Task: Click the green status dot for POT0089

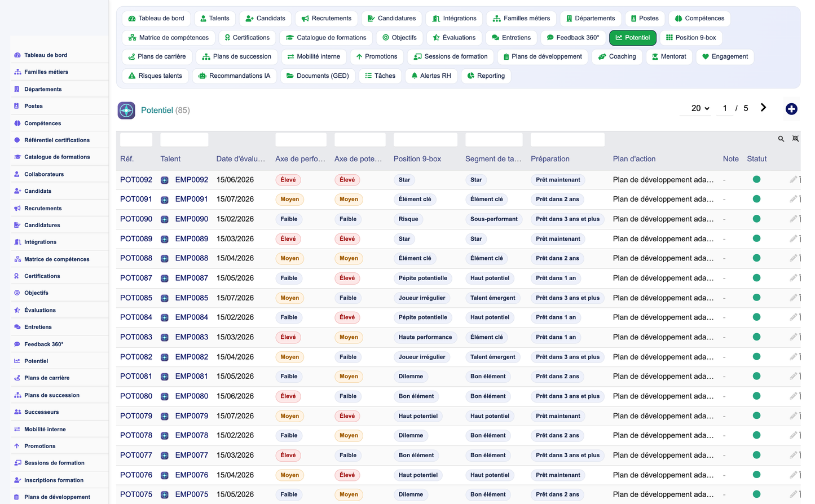Action: [756, 238]
